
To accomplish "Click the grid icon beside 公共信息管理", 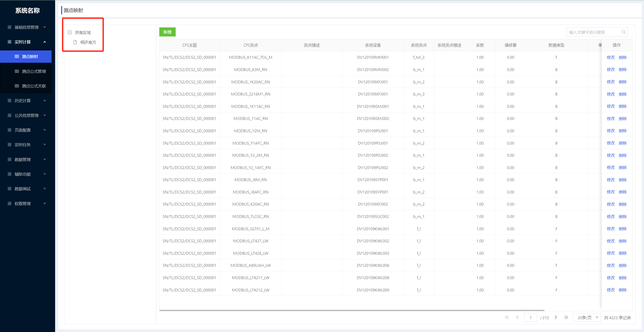I will point(10,115).
